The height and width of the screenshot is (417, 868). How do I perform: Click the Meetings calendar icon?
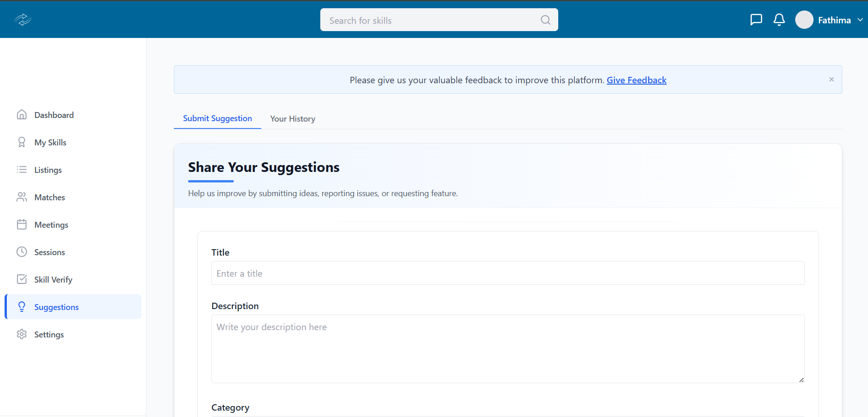pyautogui.click(x=22, y=225)
